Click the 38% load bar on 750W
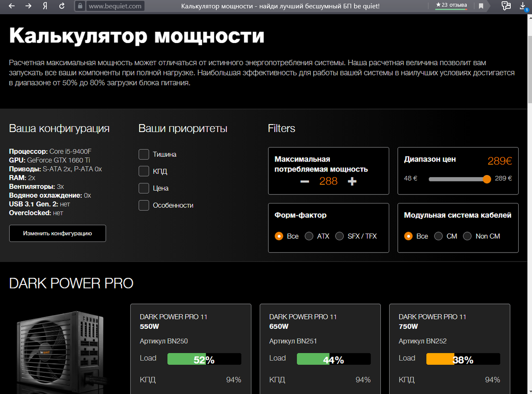This screenshot has height=394, width=532. coord(463,359)
